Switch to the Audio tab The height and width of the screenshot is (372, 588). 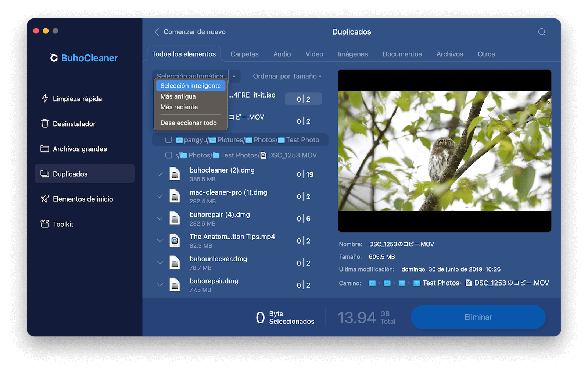(282, 54)
